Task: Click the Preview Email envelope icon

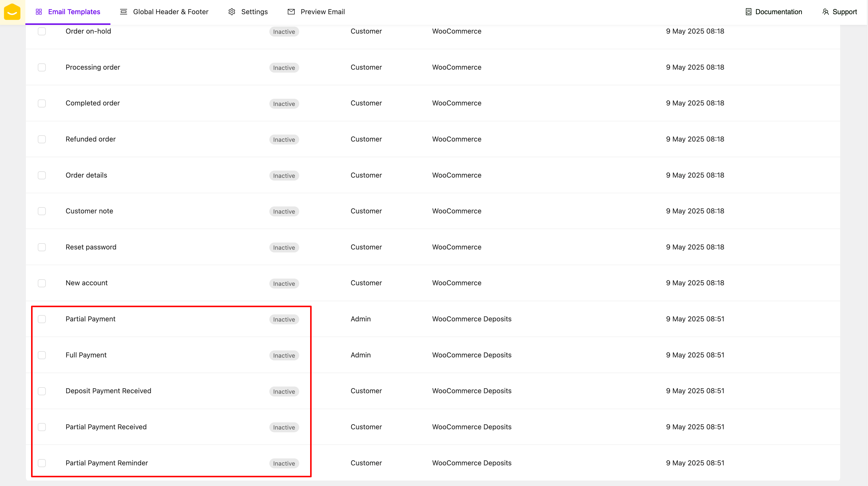Action: (x=291, y=12)
